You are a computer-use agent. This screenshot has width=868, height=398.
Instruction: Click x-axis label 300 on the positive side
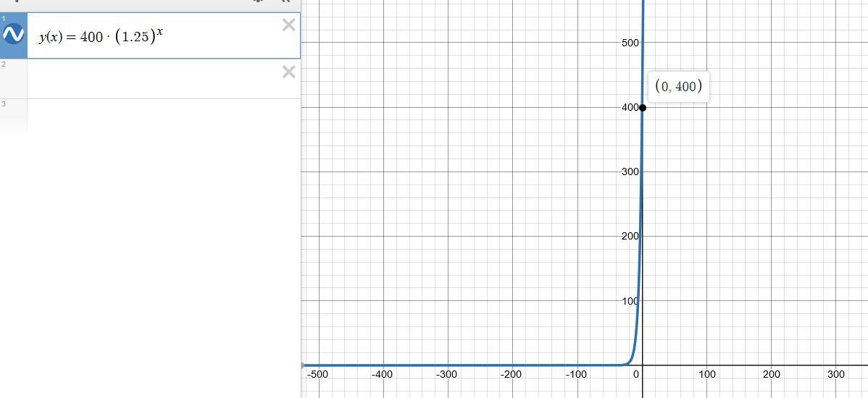pyautogui.click(x=836, y=374)
